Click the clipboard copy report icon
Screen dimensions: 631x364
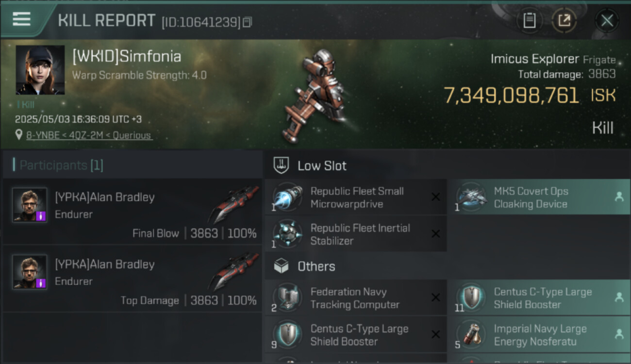(x=529, y=20)
